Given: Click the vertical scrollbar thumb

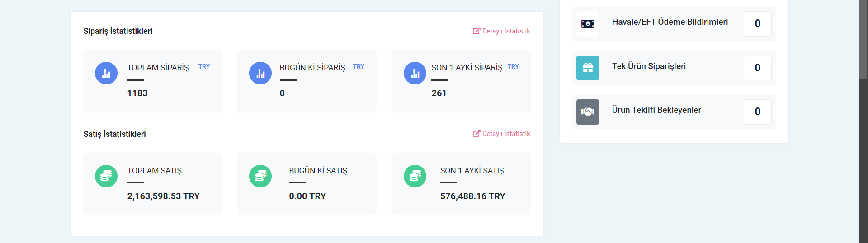Looking at the screenshot, I should 863,41.
